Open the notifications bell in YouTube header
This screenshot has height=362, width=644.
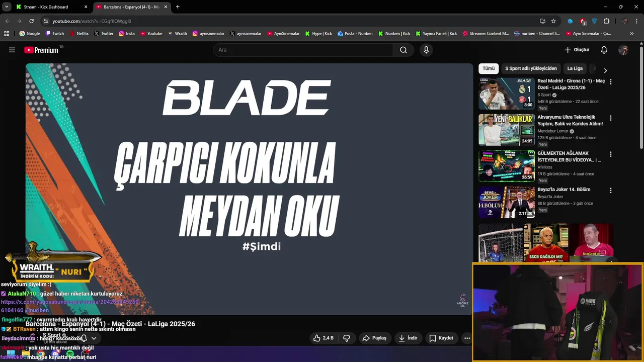(x=604, y=50)
